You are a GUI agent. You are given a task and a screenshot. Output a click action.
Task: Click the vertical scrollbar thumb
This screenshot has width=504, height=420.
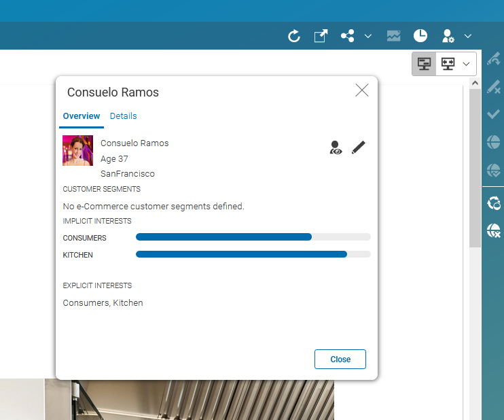point(475,168)
